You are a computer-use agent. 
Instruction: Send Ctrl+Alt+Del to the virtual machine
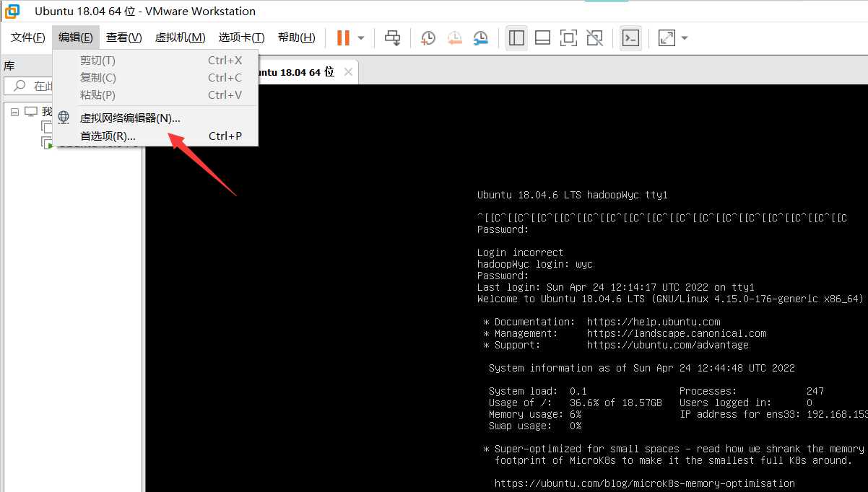click(392, 38)
